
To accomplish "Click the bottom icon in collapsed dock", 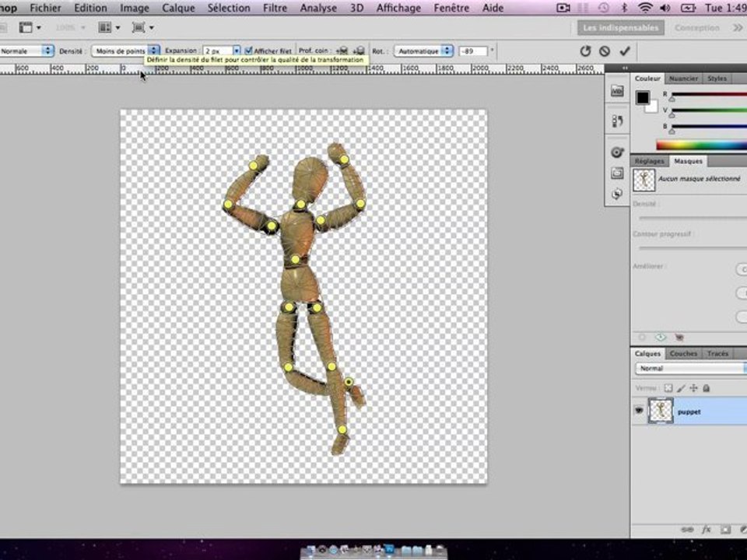I will click(x=617, y=194).
